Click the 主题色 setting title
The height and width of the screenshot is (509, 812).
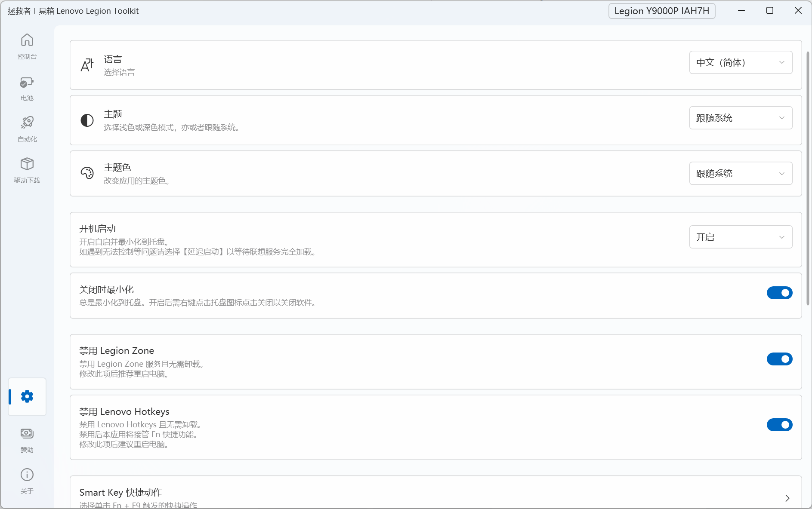(117, 168)
